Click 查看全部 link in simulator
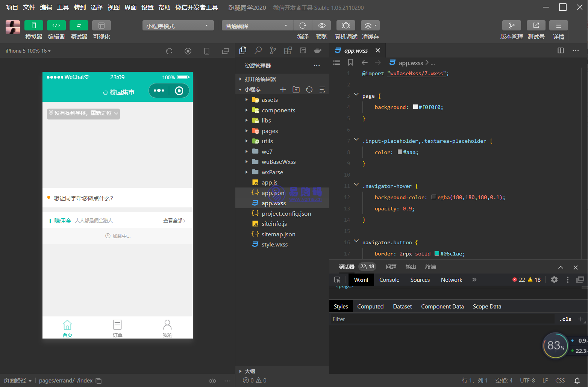The image size is (588, 387). pyautogui.click(x=174, y=221)
